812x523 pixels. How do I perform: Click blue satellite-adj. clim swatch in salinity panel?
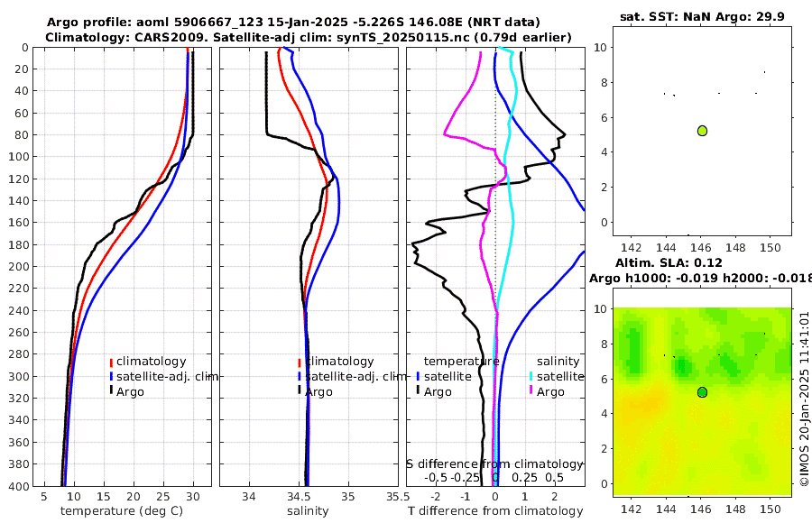[x=300, y=376]
